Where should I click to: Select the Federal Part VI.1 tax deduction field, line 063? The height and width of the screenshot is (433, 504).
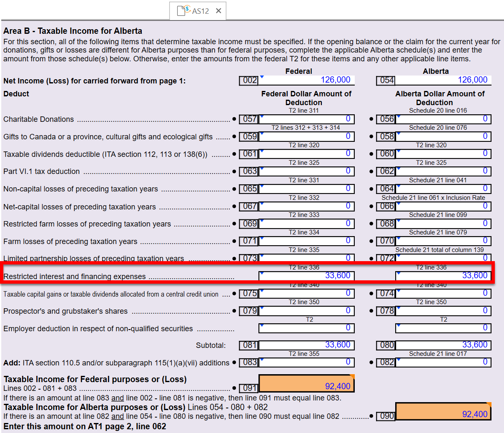click(x=306, y=171)
